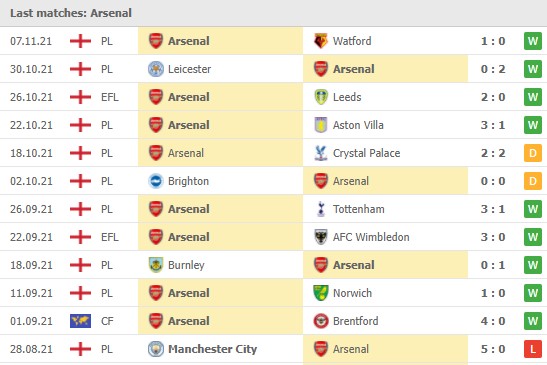The image size is (547, 365).
Task: Click the Watford club crest
Action: click(321, 41)
